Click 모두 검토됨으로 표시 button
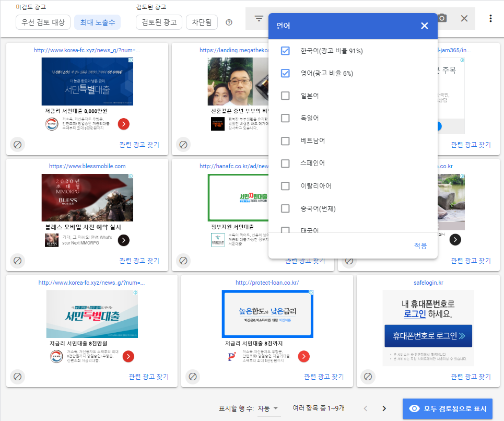Viewport: 504px width, 421px height. tap(448, 408)
